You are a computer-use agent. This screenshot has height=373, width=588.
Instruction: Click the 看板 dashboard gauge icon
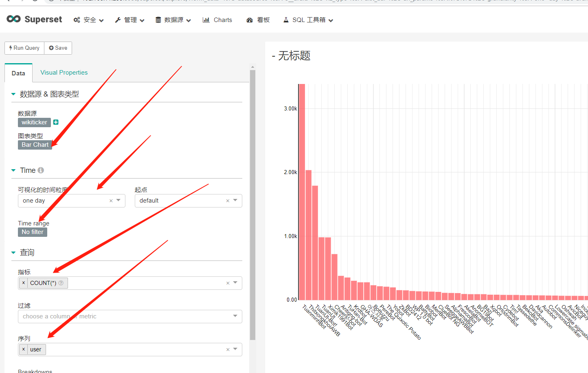[x=250, y=20]
